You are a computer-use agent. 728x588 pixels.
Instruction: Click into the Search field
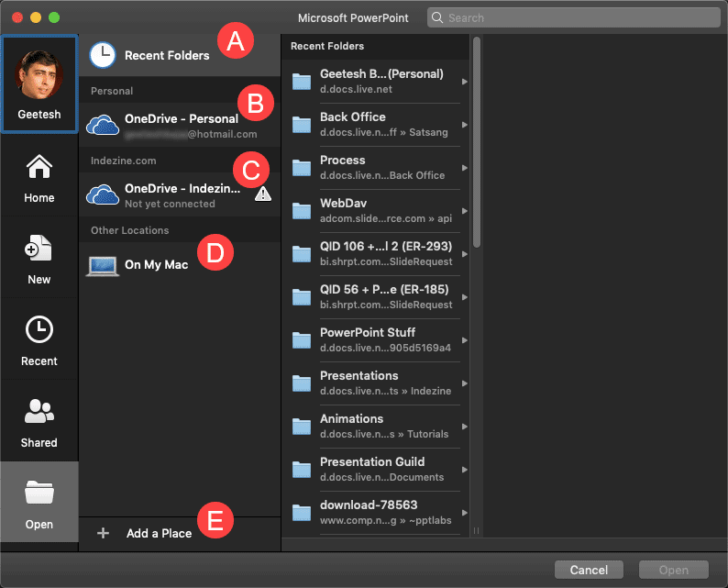tap(574, 17)
